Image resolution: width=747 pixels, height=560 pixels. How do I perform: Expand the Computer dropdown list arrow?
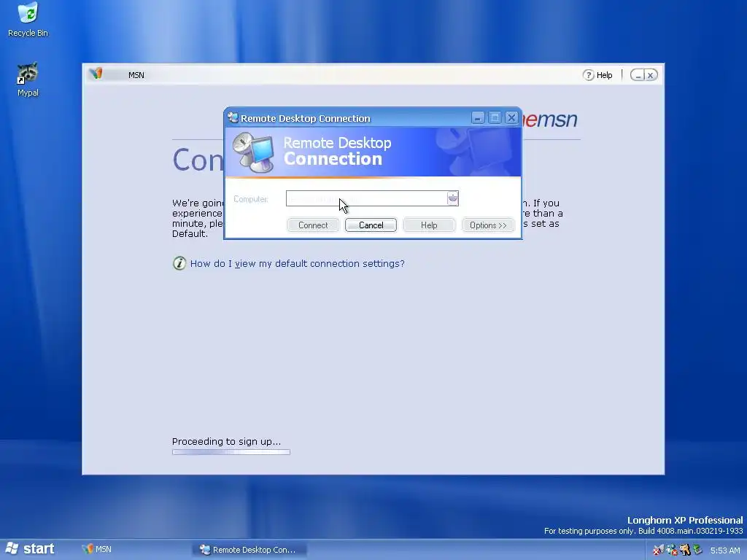click(452, 198)
